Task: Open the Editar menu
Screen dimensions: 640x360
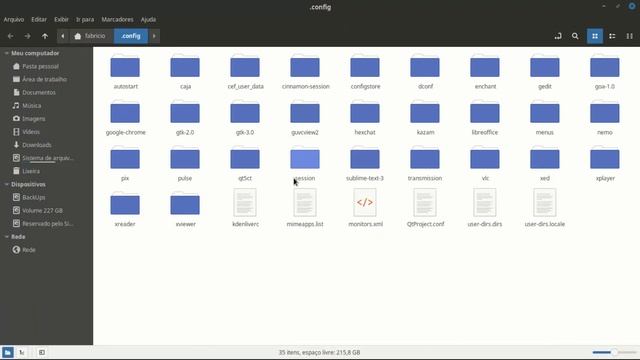Action: [39, 19]
